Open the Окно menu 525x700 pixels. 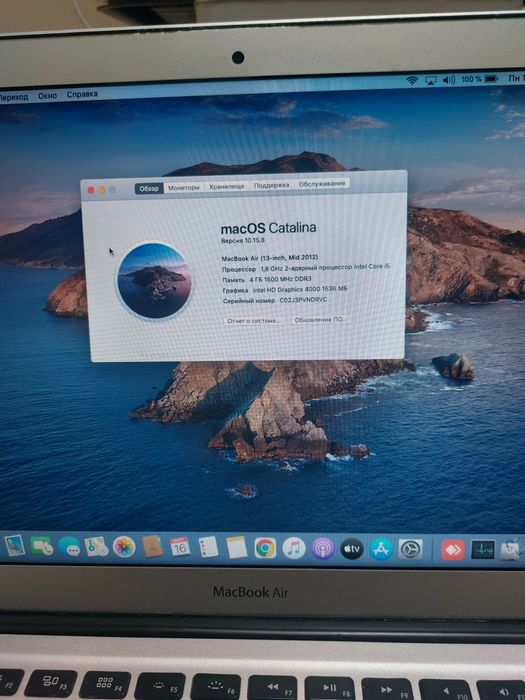coord(47,96)
